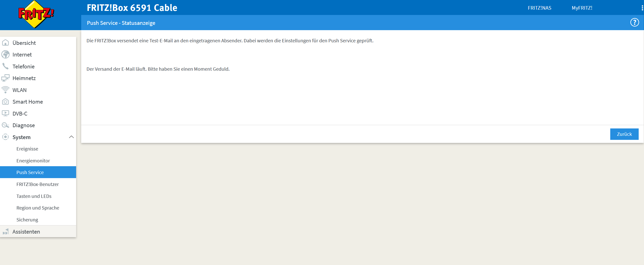Open Telefonie menu entry
The width and height of the screenshot is (644, 265).
pyautogui.click(x=38, y=66)
